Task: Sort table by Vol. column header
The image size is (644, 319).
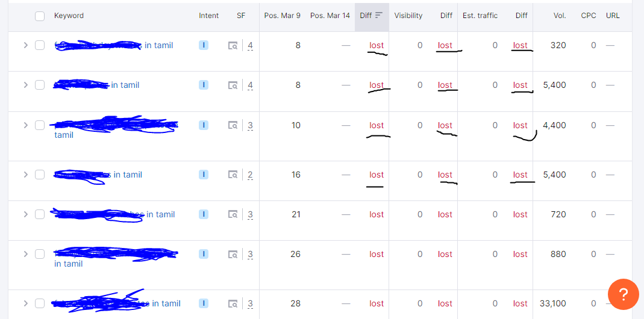Action: tap(560, 16)
